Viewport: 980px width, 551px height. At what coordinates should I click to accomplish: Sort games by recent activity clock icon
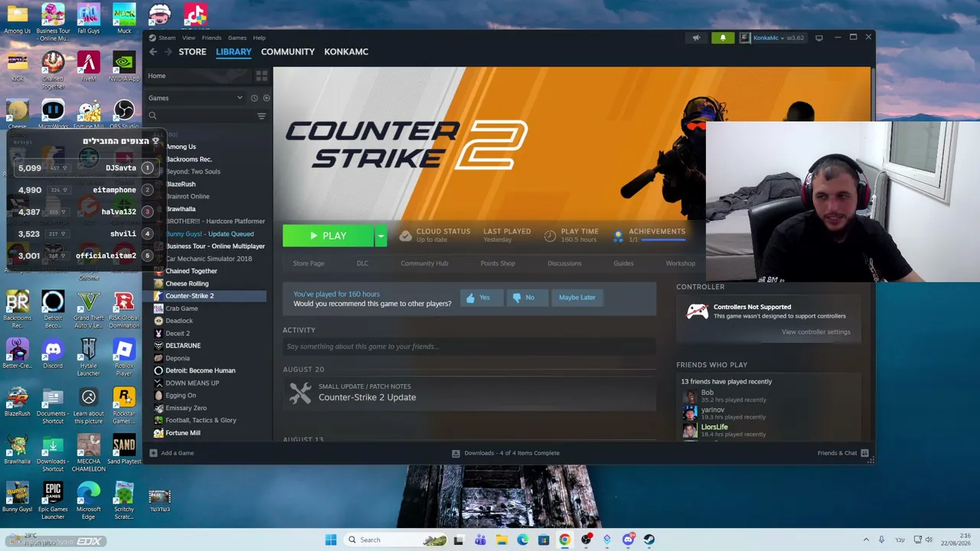[254, 98]
